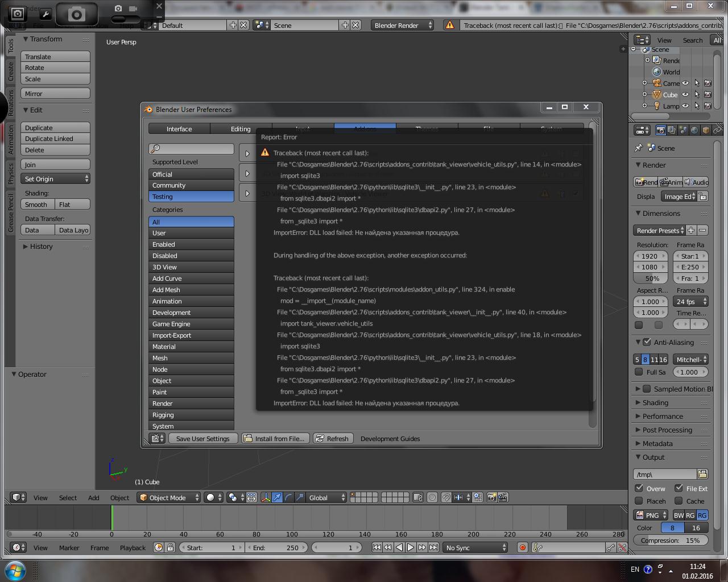Select the World tab in properties editor
Viewport: 728px width, 582px height.
tap(694, 130)
